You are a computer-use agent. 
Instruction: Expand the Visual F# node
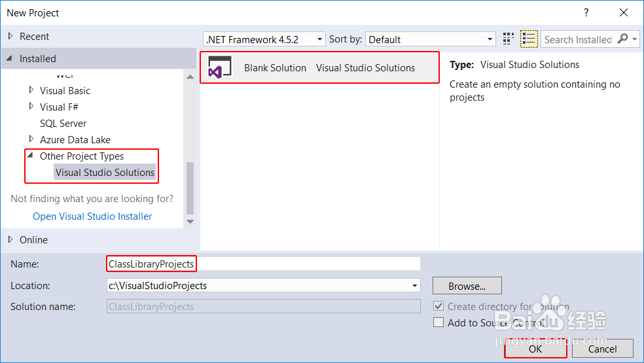(x=31, y=107)
